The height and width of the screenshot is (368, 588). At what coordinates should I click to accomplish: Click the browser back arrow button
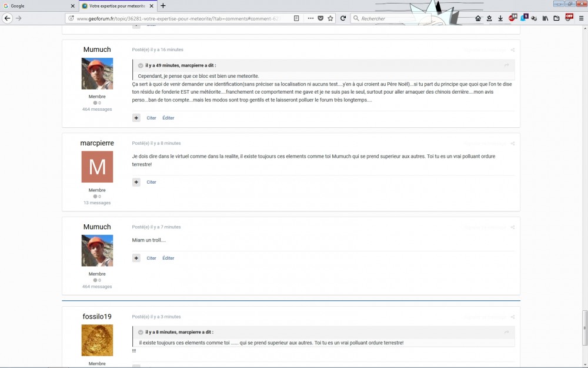[8, 18]
